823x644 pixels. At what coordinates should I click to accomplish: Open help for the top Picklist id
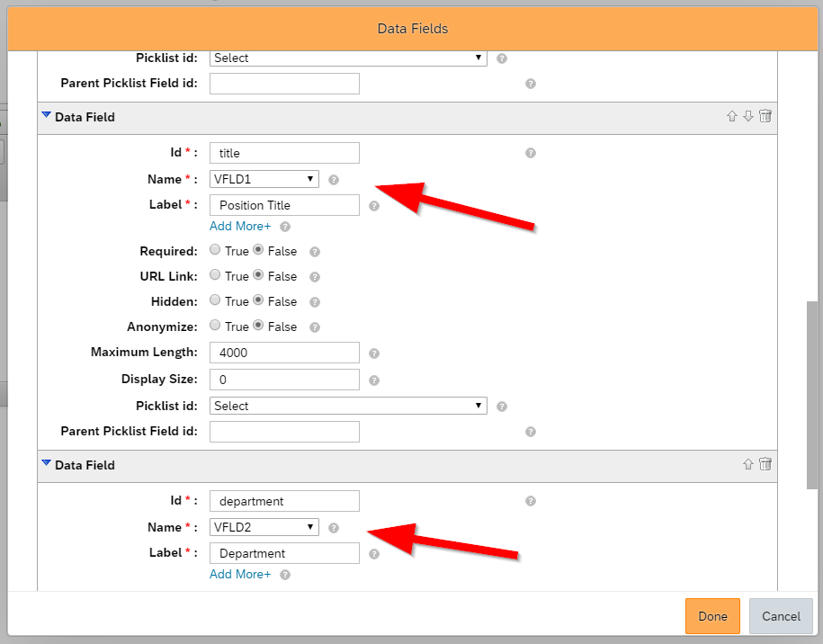[x=502, y=58]
